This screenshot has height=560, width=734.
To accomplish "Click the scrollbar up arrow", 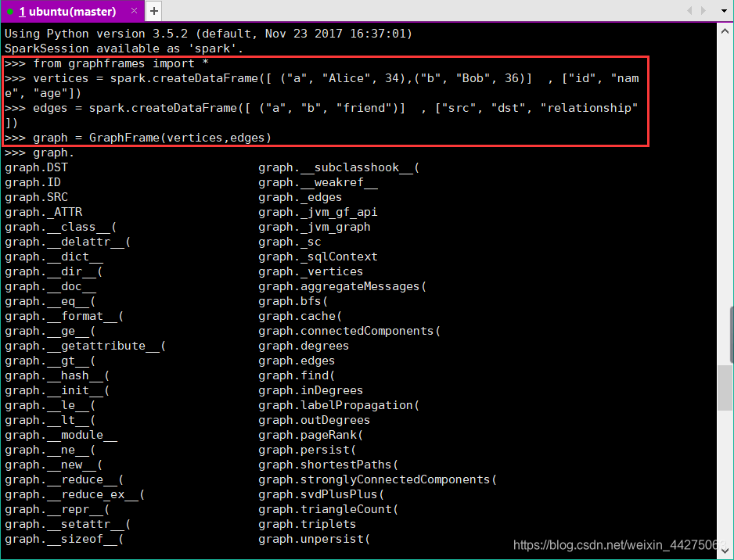I will 725,31.
